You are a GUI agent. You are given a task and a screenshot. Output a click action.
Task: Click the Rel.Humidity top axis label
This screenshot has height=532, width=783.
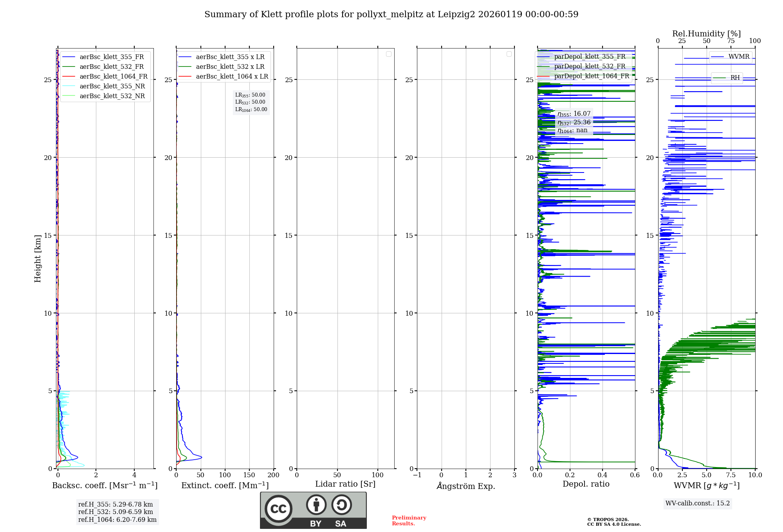click(706, 34)
